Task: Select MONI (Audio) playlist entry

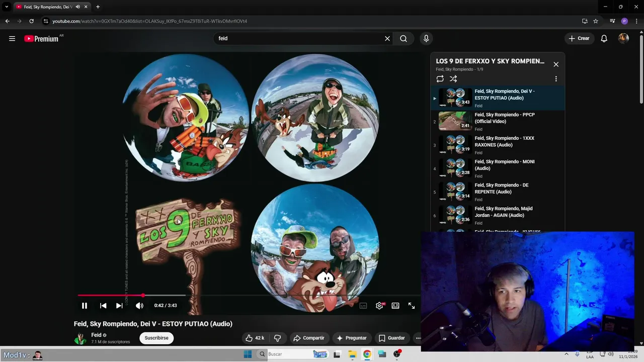Action: 498,168
